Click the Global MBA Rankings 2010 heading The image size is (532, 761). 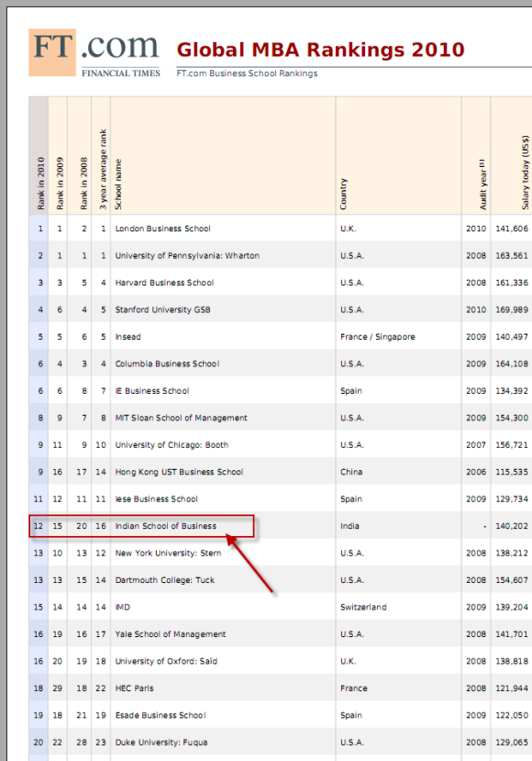320,50
